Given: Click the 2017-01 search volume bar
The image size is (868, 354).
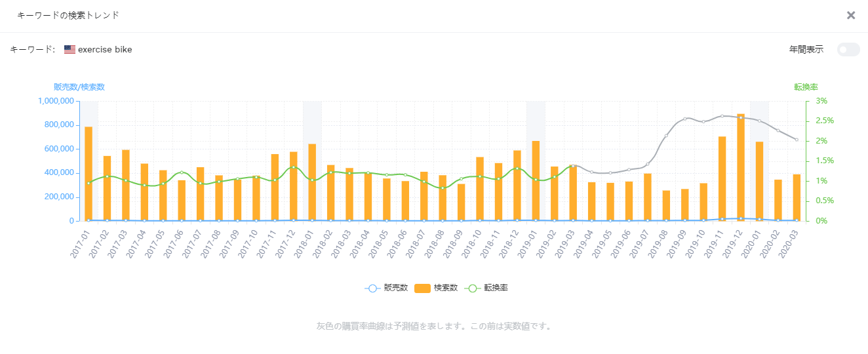Looking at the screenshot, I should pyautogui.click(x=89, y=174).
